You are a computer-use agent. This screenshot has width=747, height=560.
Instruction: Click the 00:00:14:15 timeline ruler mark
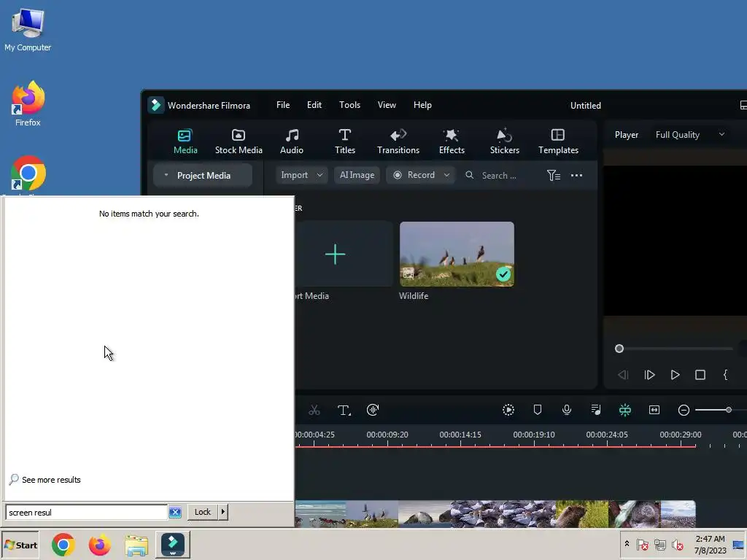pos(460,435)
